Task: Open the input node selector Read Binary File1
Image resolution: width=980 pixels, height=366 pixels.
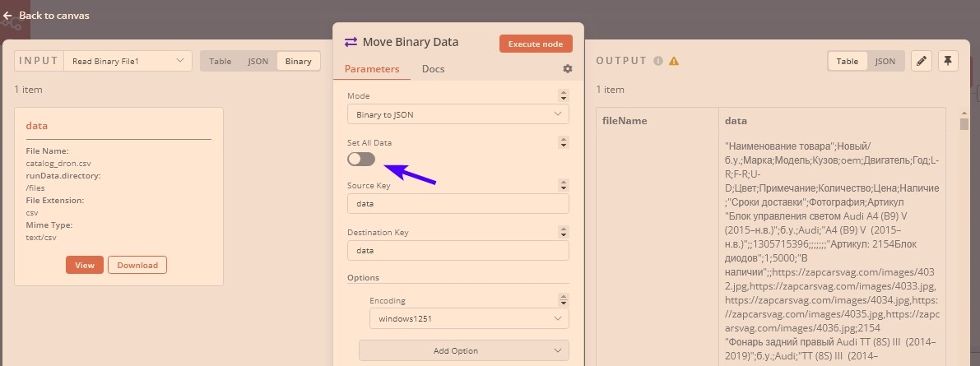Action: tap(128, 61)
